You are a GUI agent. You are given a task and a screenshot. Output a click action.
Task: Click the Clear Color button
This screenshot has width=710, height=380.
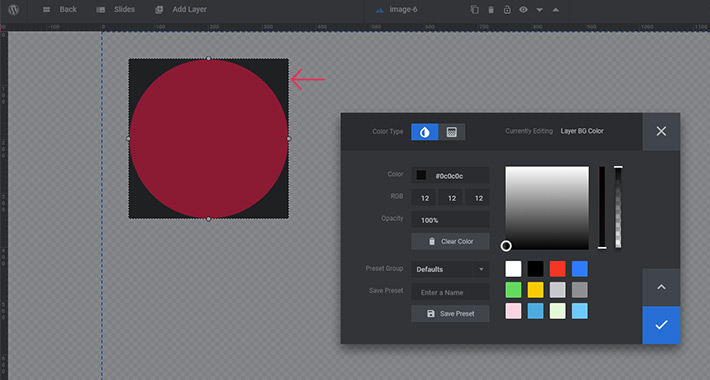450,241
